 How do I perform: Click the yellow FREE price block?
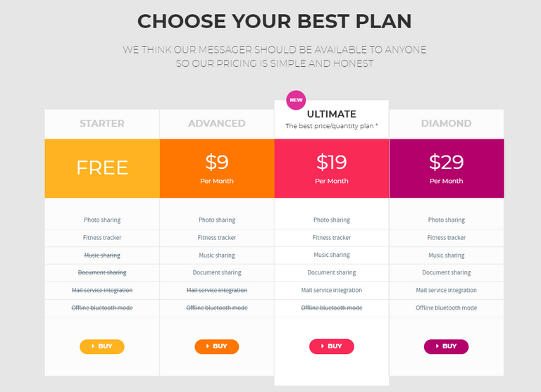point(102,168)
